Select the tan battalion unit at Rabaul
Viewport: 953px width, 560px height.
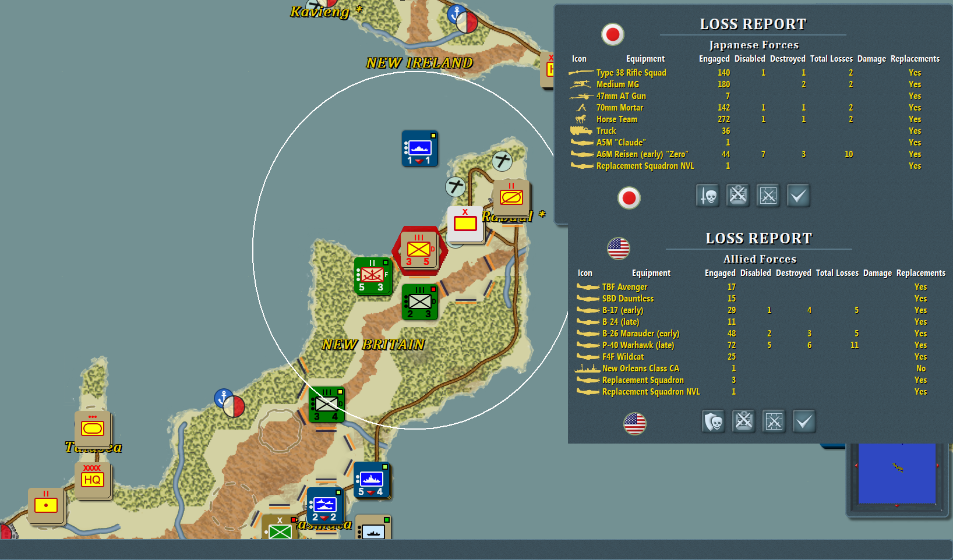tap(511, 198)
